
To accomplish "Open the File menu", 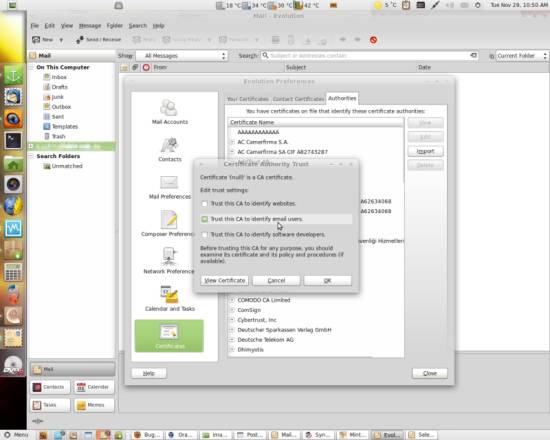I will pos(34,26).
